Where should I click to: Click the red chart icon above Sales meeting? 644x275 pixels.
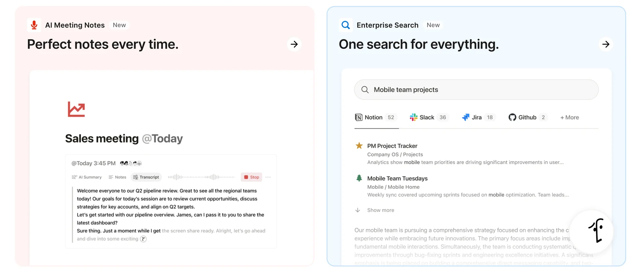(76, 109)
